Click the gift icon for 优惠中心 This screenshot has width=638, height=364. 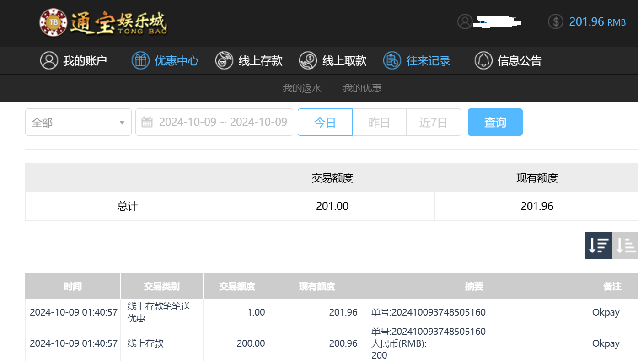pyautogui.click(x=140, y=60)
